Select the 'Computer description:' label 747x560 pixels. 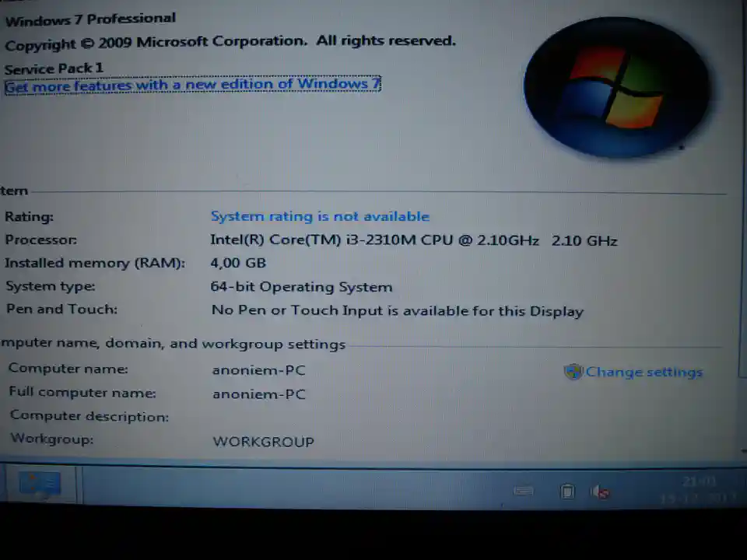[x=89, y=415]
